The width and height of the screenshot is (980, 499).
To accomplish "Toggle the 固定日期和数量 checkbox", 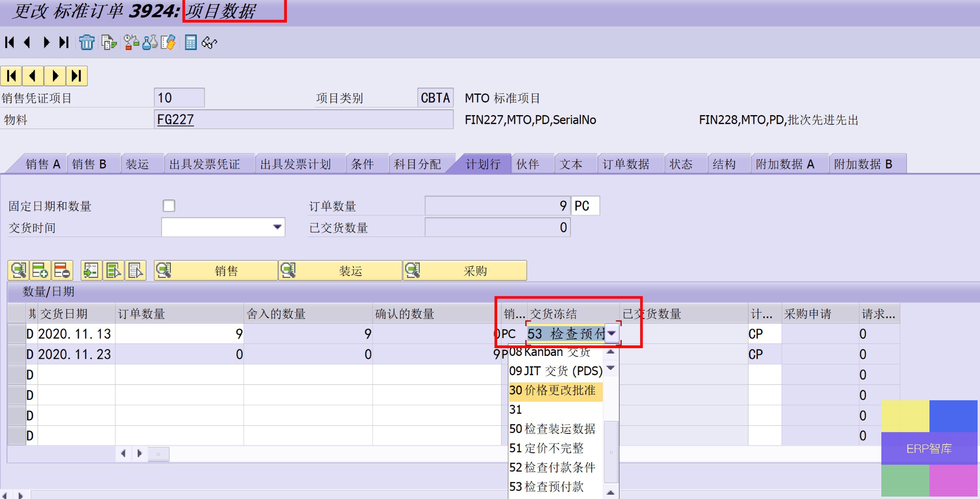I will [x=169, y=206].
